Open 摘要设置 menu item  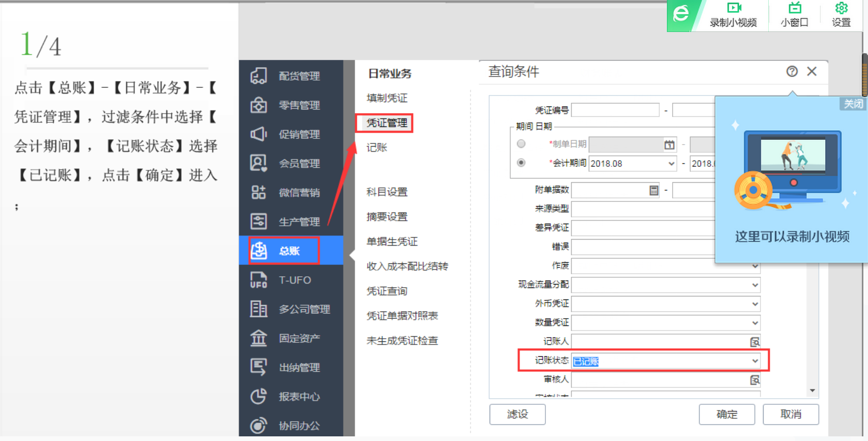[387, 217]
